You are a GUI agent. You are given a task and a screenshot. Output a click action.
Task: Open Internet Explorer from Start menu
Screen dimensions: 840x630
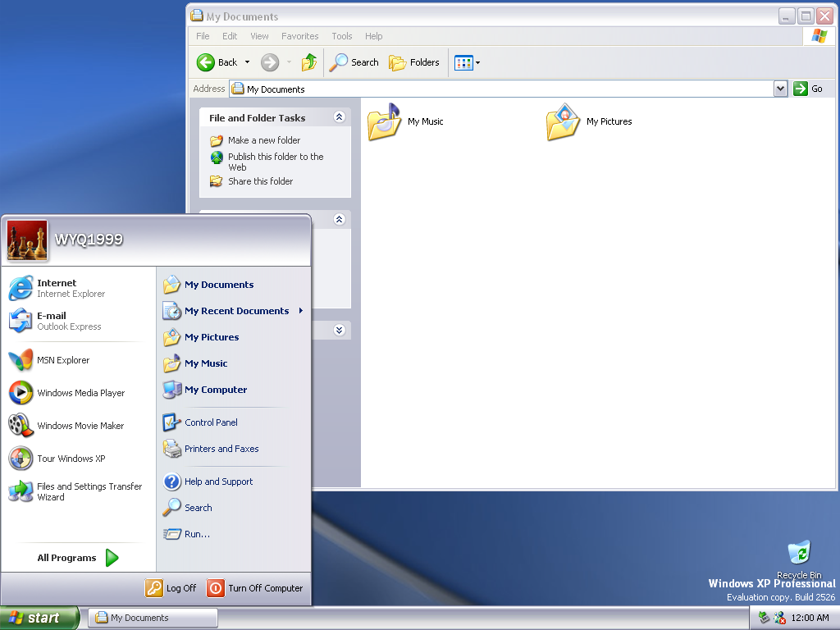[57, 288]
